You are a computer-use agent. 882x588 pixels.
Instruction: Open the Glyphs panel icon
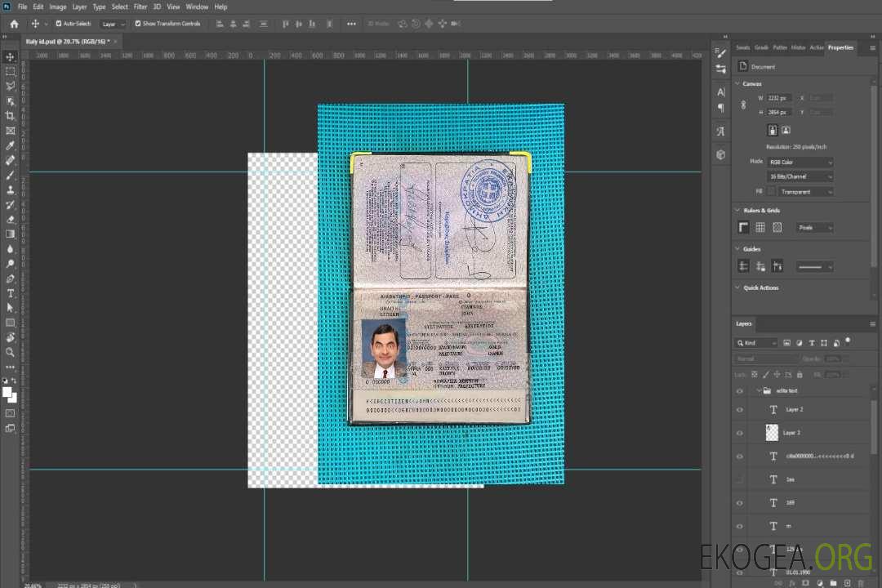720,131
